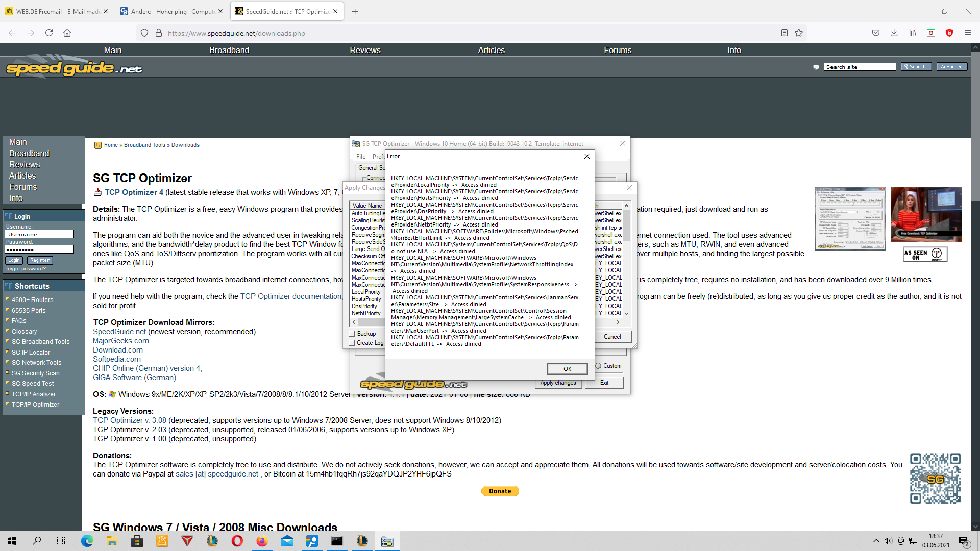Screen dimensions: 980x551
Task: Open the SpeedGuide.net download mirror link
Action: click(x=119, y=332)
